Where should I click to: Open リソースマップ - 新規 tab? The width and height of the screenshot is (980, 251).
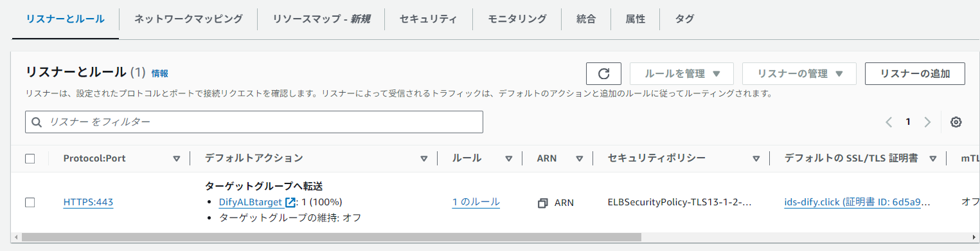tap(321, 19)
